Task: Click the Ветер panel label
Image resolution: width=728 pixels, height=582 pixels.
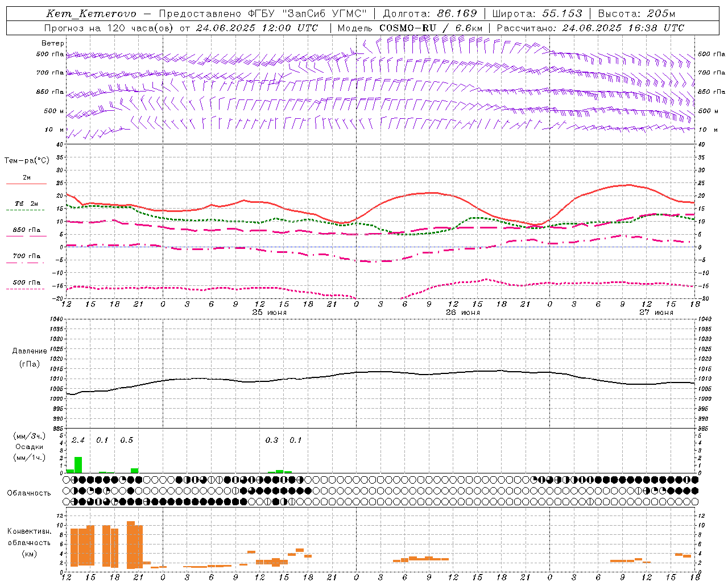Action: (x=53, y=43)
